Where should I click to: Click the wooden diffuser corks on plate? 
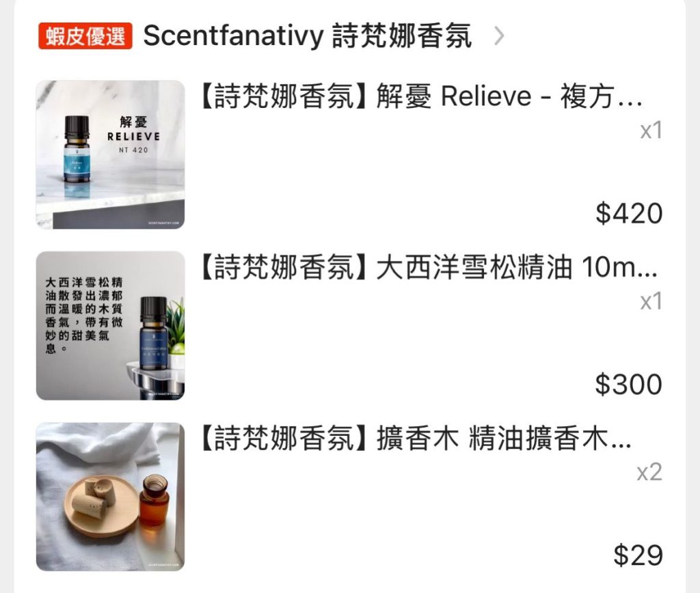tap(94, 497)
